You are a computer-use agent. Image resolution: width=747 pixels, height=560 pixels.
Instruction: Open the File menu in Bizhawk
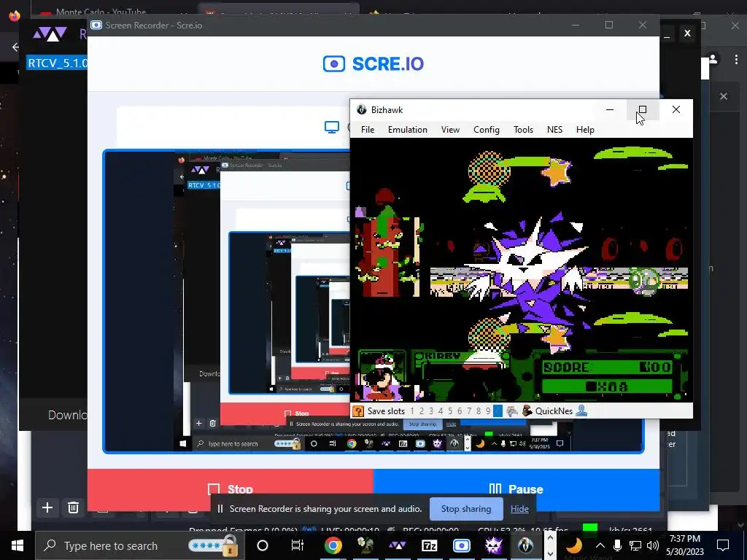368,130
